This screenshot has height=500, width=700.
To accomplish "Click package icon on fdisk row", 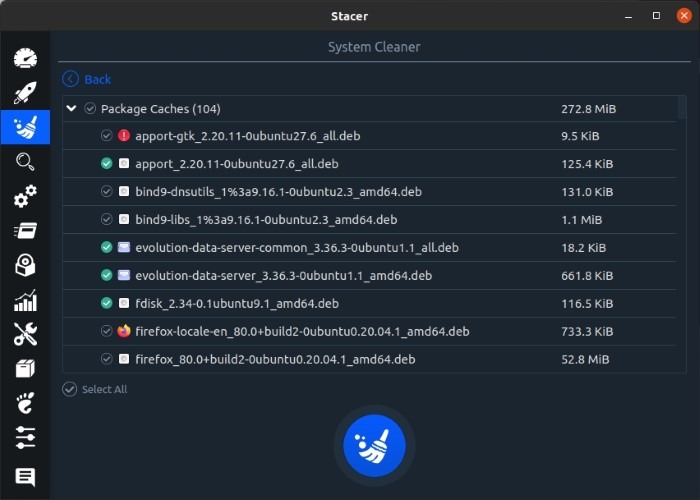I will tap(124, 303).
